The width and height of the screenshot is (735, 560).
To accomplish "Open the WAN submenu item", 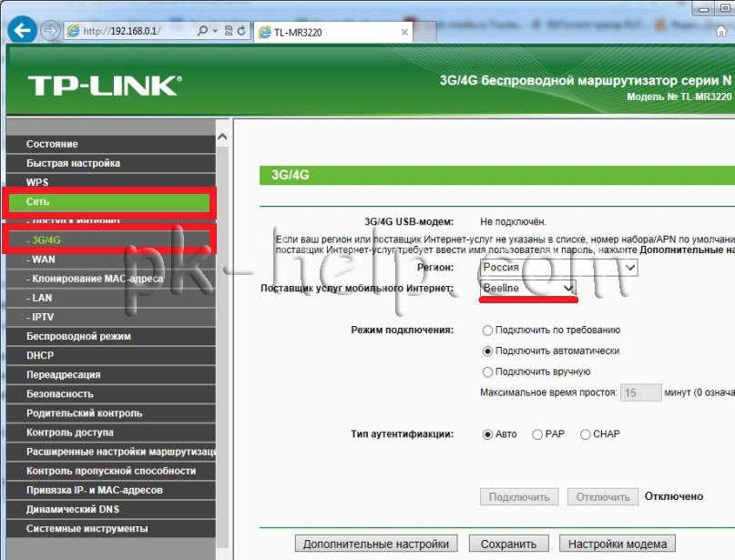I will (111, 260).
